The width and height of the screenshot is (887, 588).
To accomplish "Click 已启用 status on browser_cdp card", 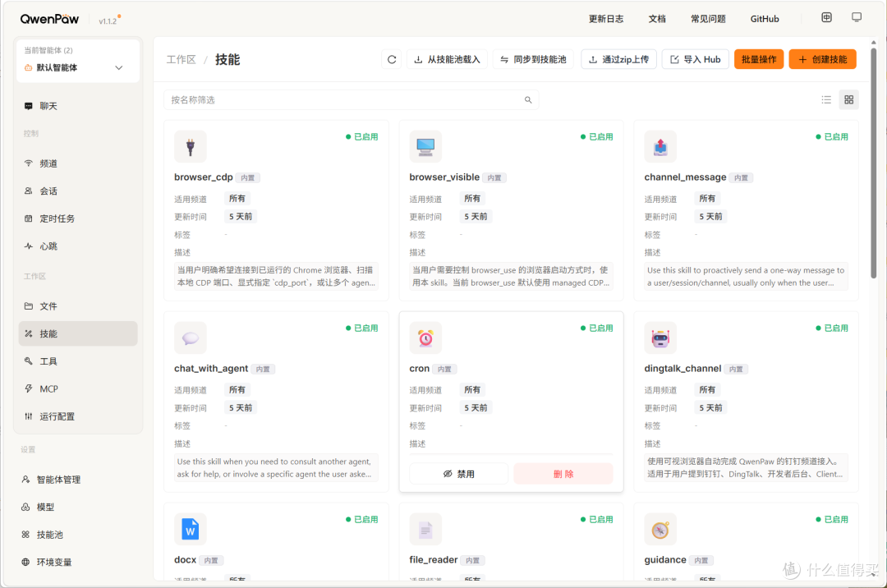I will pyautogui.click(x=362, y=137).
